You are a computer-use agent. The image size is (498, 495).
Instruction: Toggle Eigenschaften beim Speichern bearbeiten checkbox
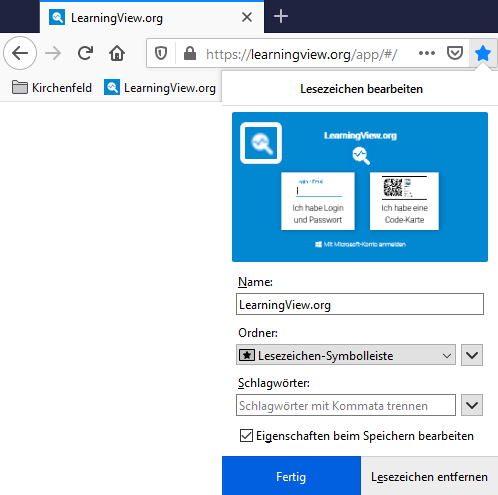click(246, 436)
